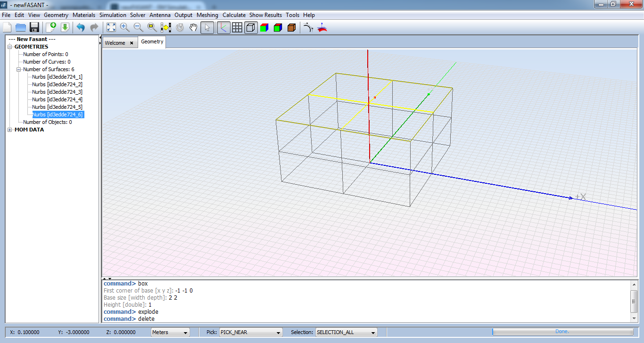Toggle the axes display button

click(x=223, y=27)
